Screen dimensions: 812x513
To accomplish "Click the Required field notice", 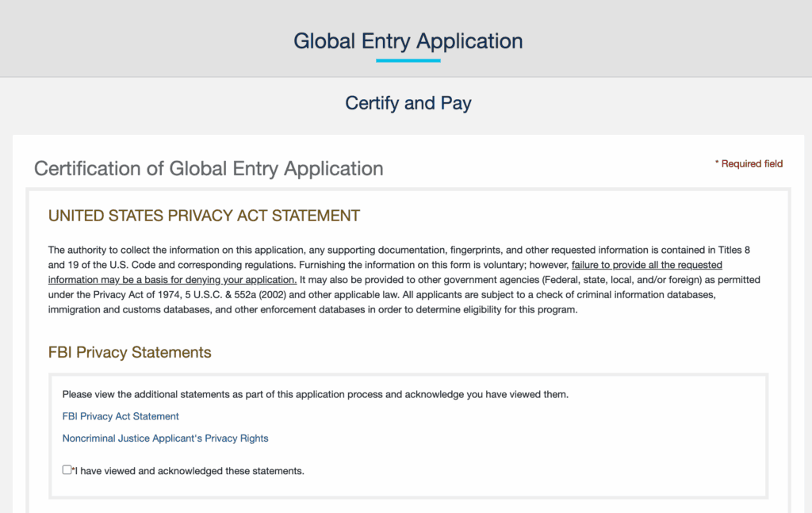I will click(749, 163).
